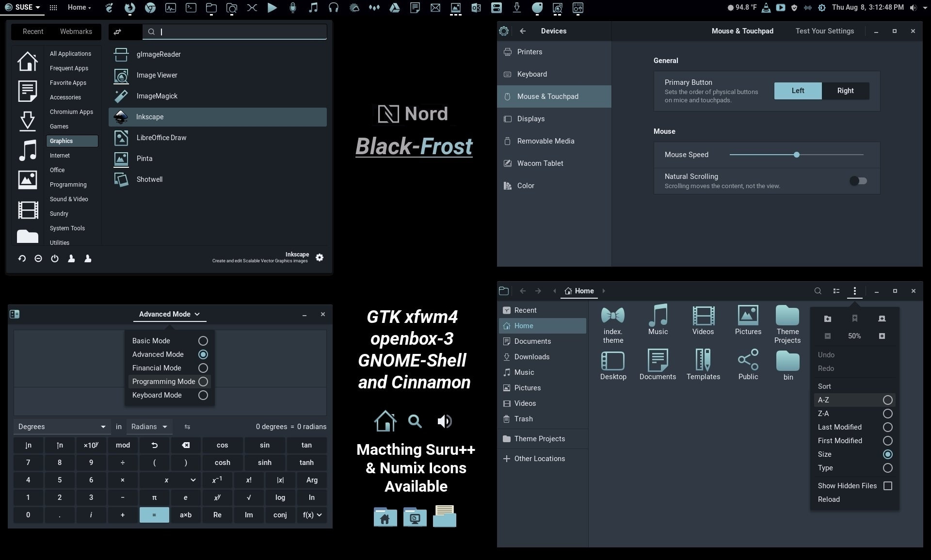Adjust the Mouse Speed slider

coord(796,155)
